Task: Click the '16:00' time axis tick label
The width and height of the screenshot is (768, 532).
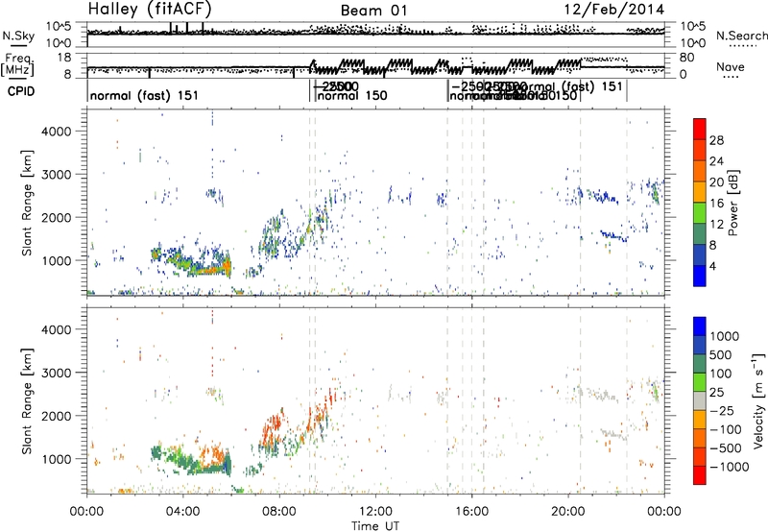Action: pos(471,512)
